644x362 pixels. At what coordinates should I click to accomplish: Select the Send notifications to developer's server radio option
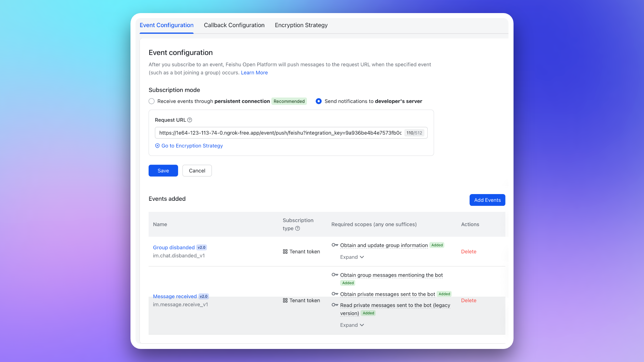(319, 101)
